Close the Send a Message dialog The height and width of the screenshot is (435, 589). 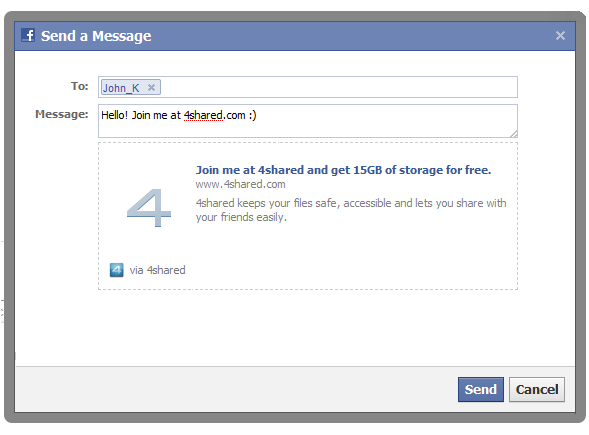pyautogui.click(x=560, y=36)
